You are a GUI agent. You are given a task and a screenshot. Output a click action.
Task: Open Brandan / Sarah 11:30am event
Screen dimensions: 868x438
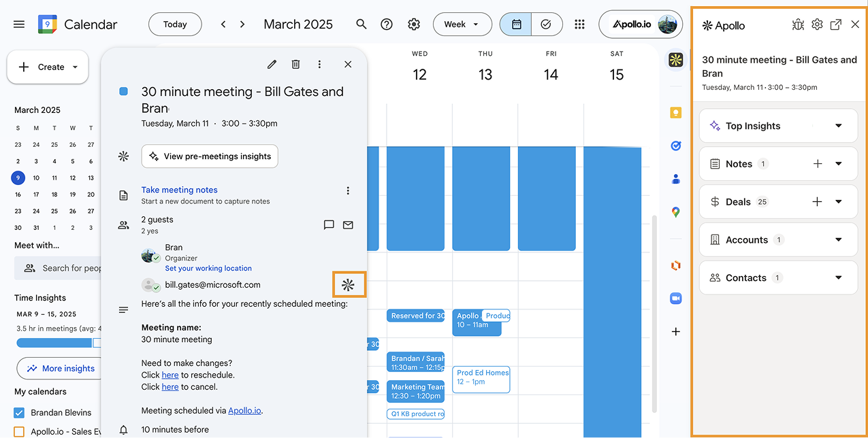click(415, 362)
